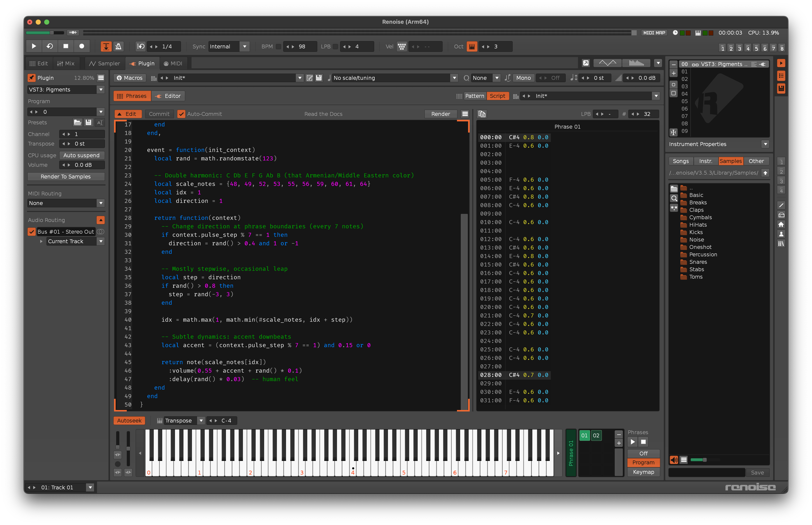Toggle the metronome icon
The height and width of the screenshot is (525, 812).
118,46
